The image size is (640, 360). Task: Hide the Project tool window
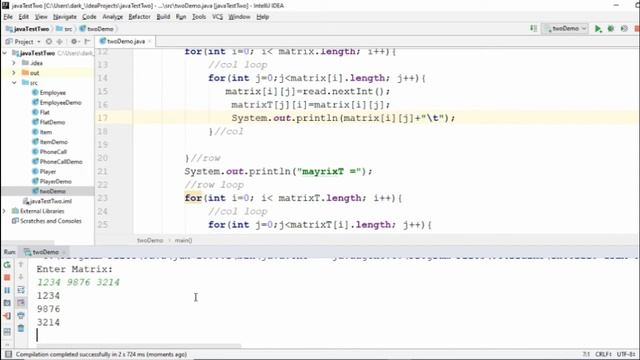[x=87, y=42]
